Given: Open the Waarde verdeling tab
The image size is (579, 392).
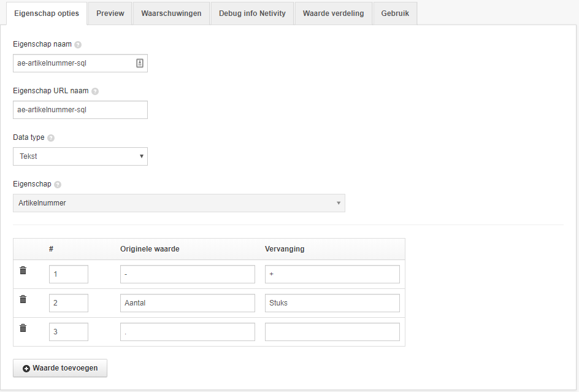Looking at the screenshot, I should tap(334, 13).
